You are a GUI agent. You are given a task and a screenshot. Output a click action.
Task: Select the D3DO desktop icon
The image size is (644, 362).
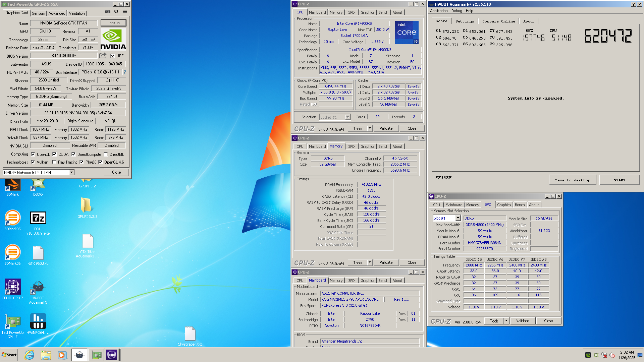tap(38, 188)
